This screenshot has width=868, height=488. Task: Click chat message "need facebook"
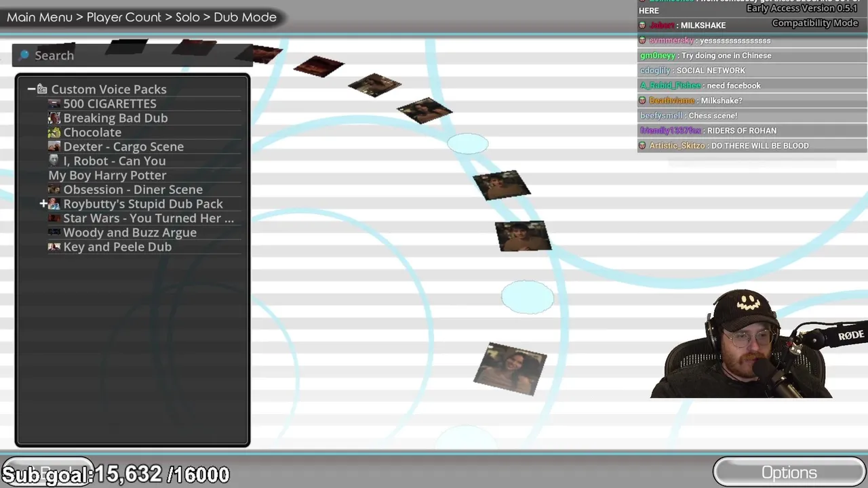point(734,85)
